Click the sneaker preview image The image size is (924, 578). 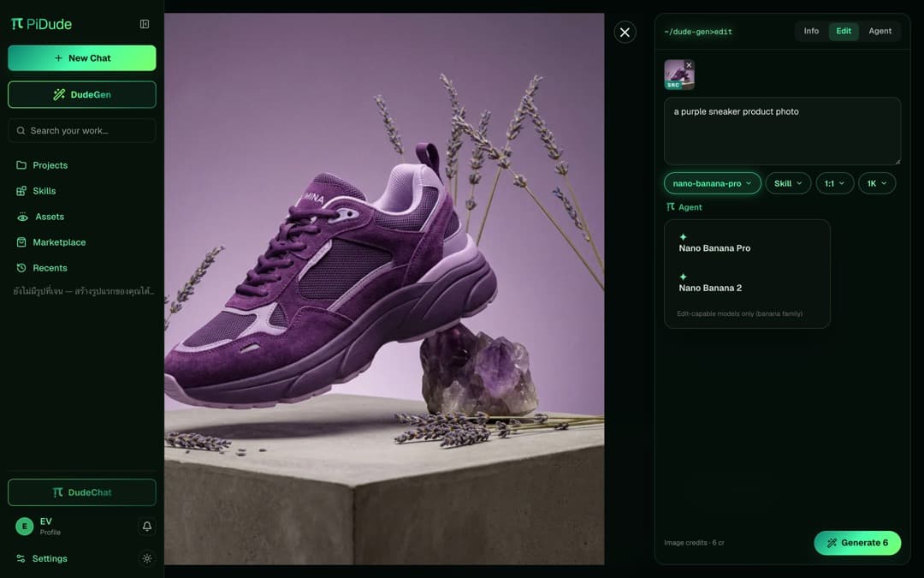click(x=384, y=289)
